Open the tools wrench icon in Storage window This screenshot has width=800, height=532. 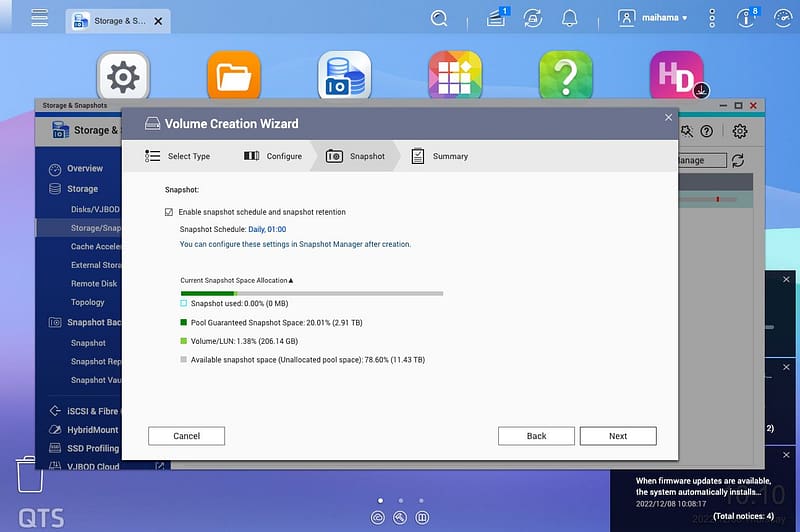tap(687, 131)
